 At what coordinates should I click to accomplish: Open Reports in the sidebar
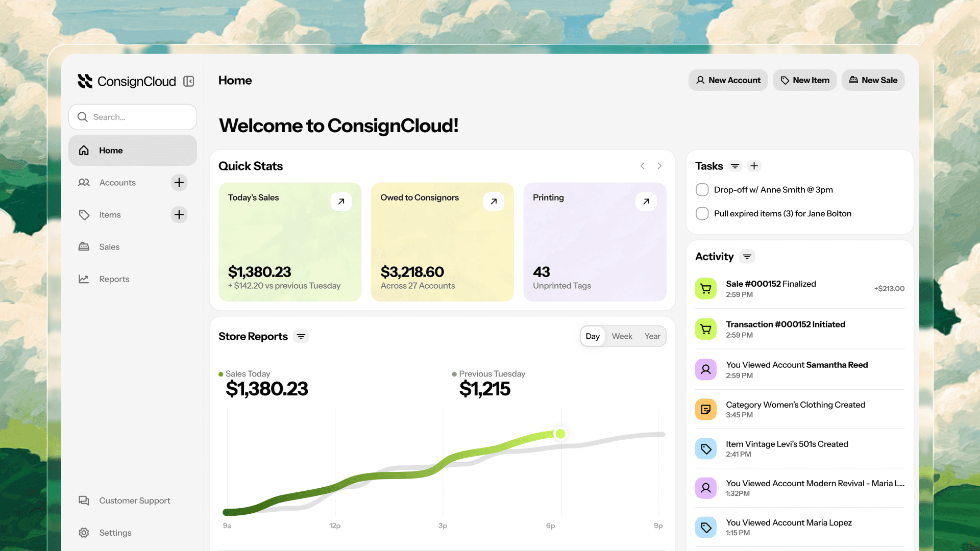click(x=114, y=279)
